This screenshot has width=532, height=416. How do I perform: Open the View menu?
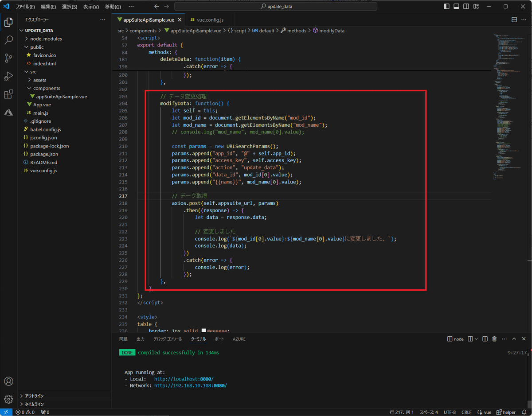(91, 7)
